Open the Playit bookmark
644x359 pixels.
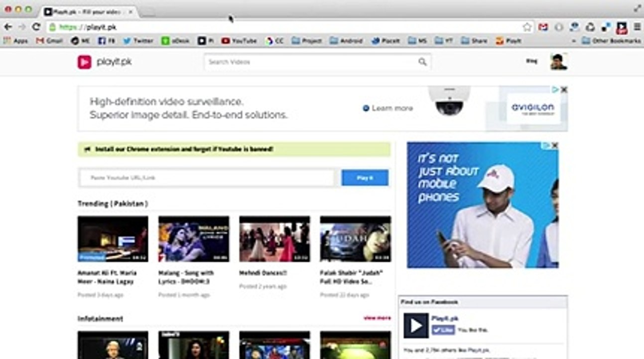[509, 41]
